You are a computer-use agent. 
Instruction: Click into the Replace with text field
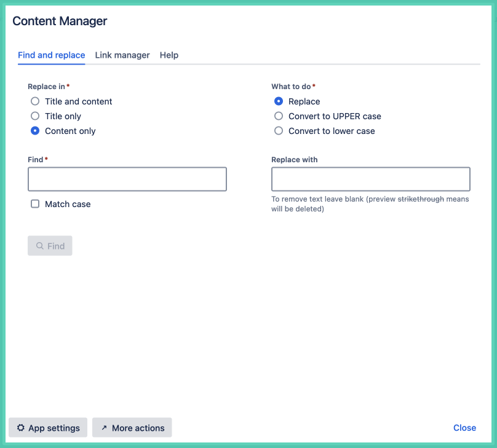[371, 179]
